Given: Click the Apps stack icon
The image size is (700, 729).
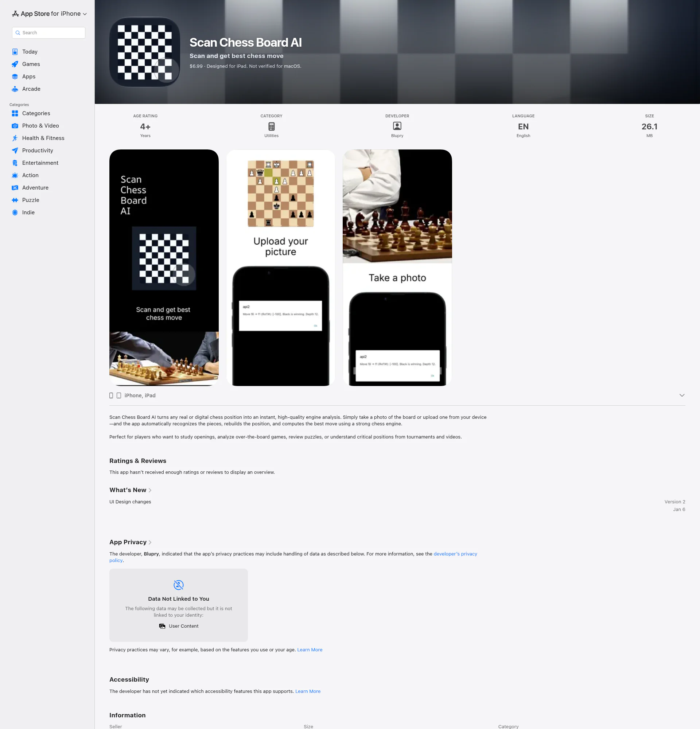Looking at the screenshot, I should tap(15, 77).
